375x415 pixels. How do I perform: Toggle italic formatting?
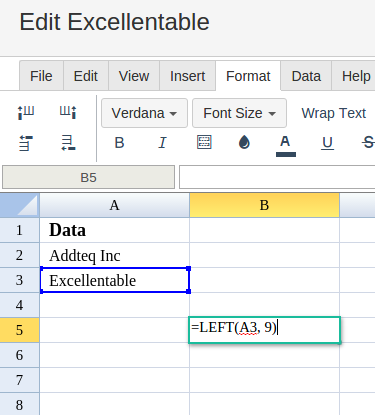[x=162, y=143]
